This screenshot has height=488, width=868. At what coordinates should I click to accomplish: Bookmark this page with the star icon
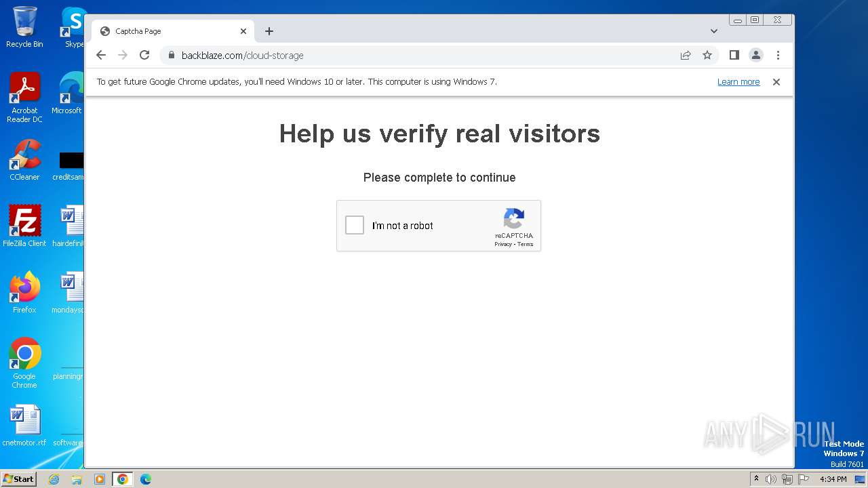(x=707, y=55)
